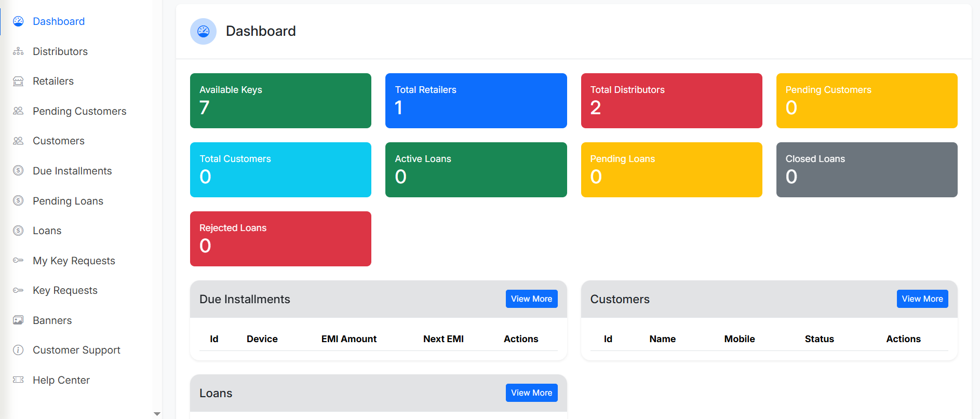
Task: Click the My Key Requests key icon
Action: (18, 261)
